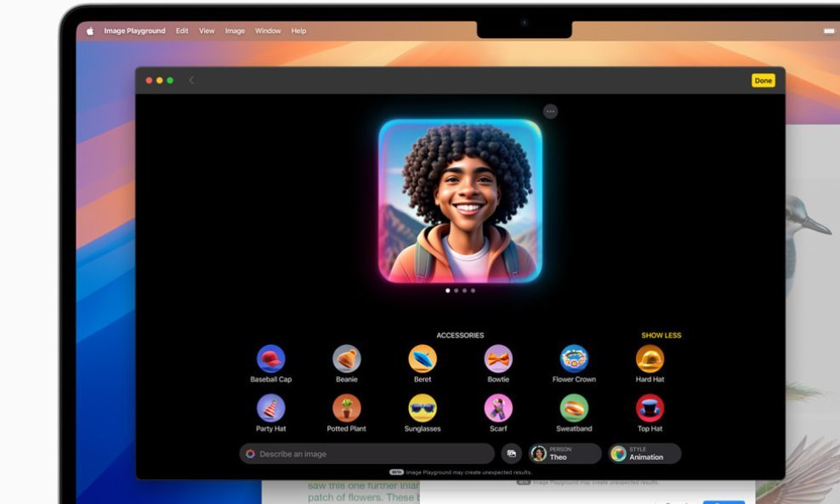Viewport: 840px width, 504px height.
Task: Open the Person Theo selector
Action: pyautogui.click(x=565, y=454)
